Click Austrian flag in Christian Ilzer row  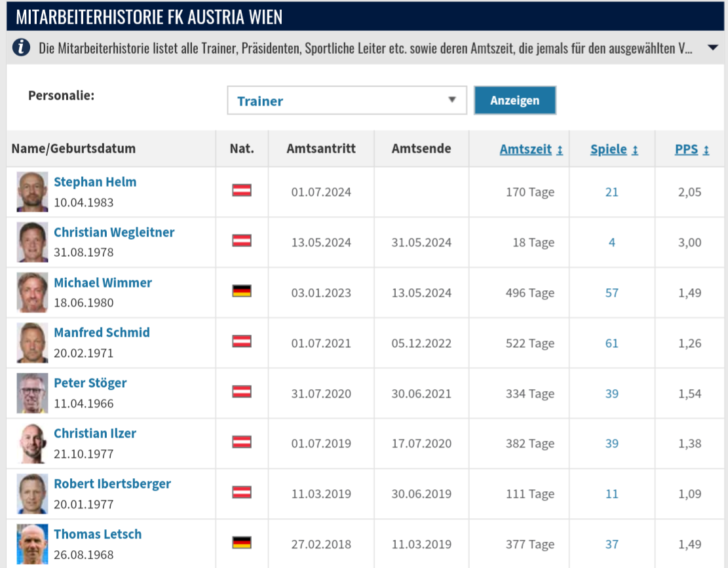[x=242, y=442]
